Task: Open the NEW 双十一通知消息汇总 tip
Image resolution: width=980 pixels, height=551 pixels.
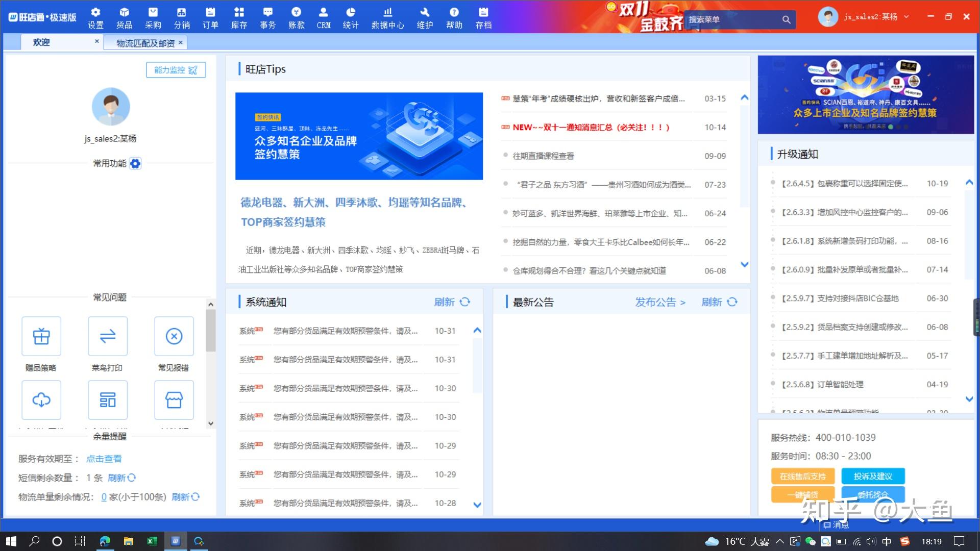Action: click(x=591, y=128)
